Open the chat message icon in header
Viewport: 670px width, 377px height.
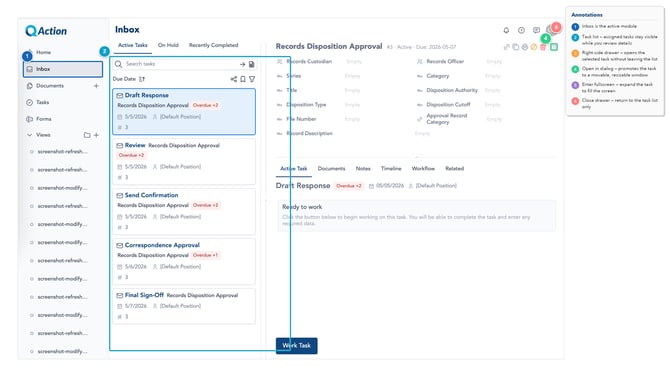click(536, 30)
